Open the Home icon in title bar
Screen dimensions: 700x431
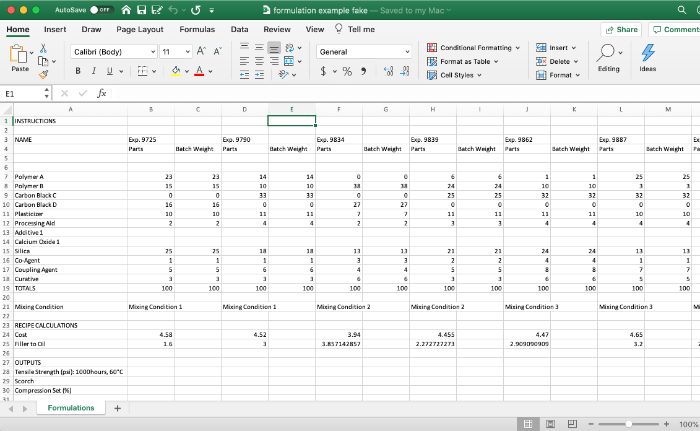pos(126,9)
